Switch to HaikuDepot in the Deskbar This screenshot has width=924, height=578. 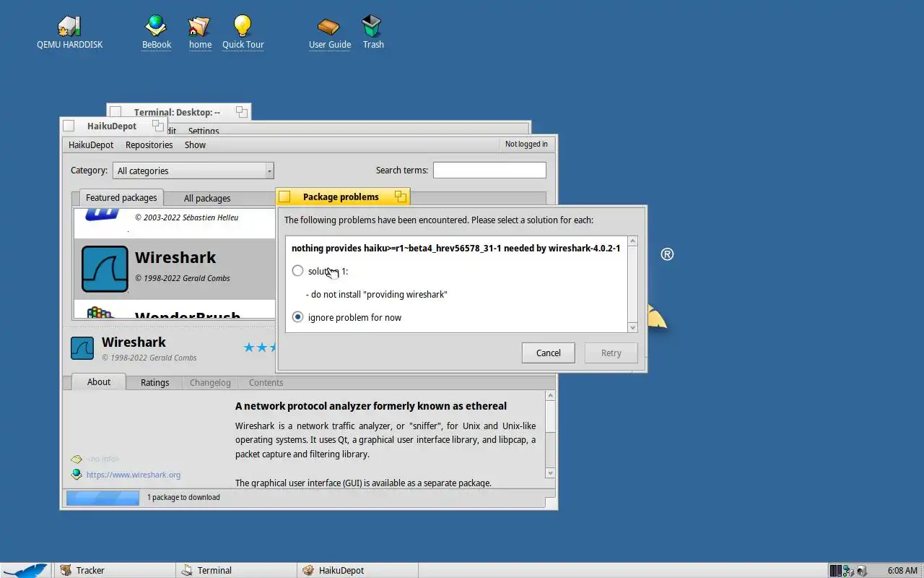pyautogui.click(x=357, y=570)
